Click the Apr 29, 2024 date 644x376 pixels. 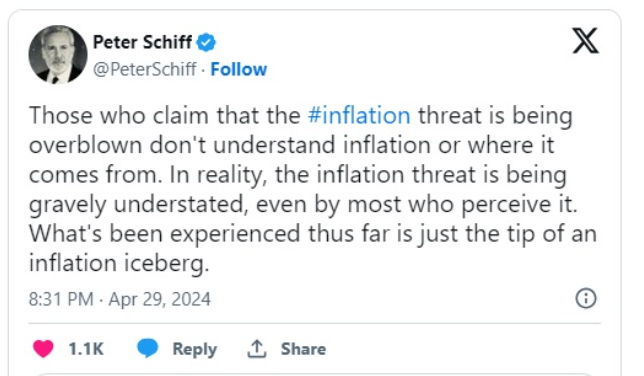pos(159,299)
